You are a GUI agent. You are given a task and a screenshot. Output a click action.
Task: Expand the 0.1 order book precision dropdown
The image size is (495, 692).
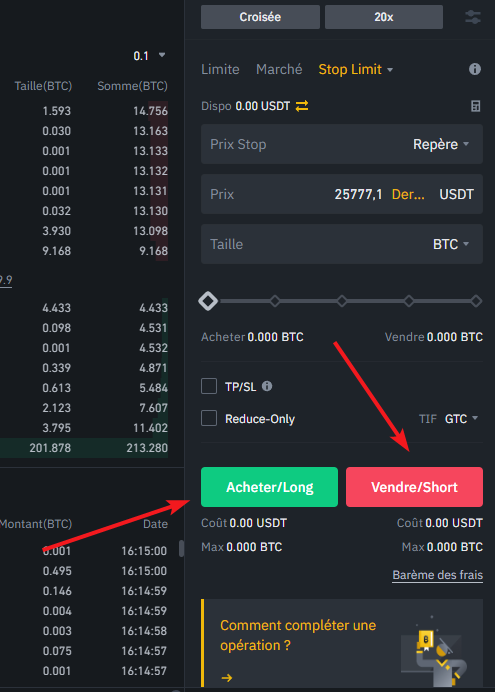149,56
